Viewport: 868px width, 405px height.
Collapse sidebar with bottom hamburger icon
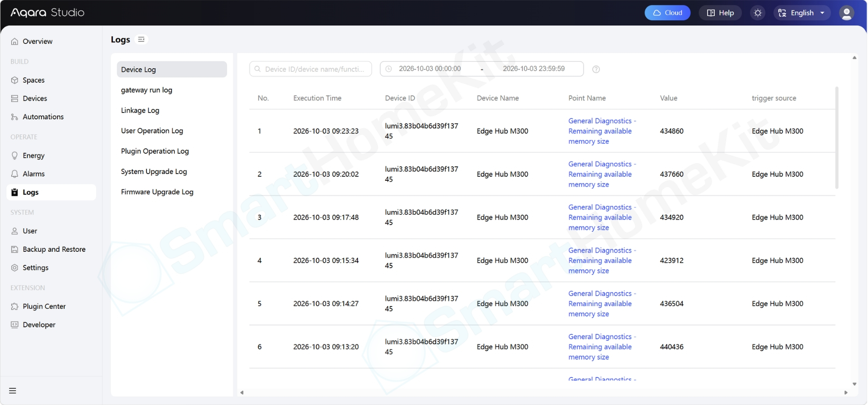(x=13, y=391)
